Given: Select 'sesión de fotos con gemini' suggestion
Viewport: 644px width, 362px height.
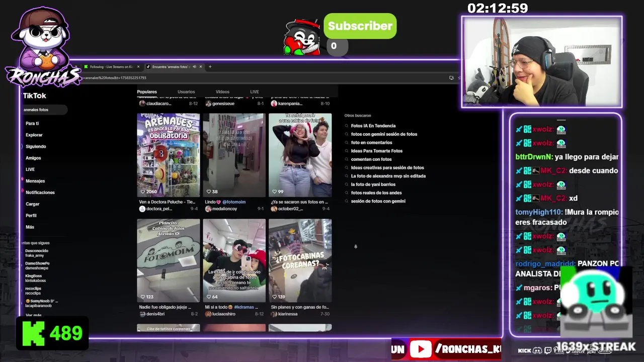Looking at the screenshot, I should [x=378, y=201].
